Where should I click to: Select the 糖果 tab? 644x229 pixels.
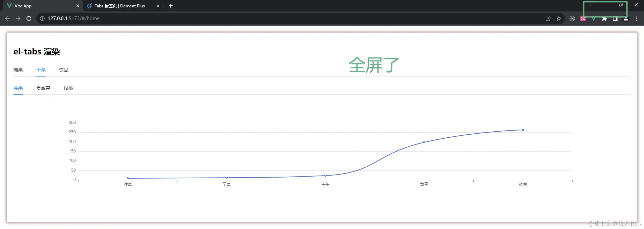[18, 70]
